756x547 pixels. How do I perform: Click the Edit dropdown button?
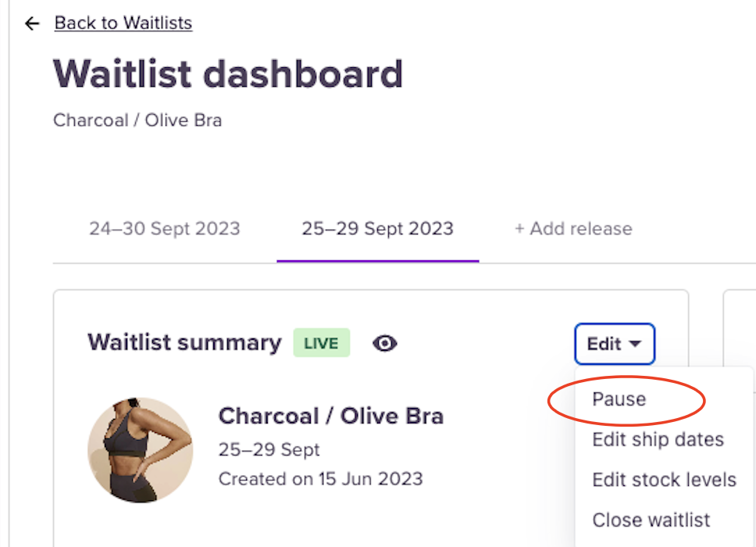(614, 344)
